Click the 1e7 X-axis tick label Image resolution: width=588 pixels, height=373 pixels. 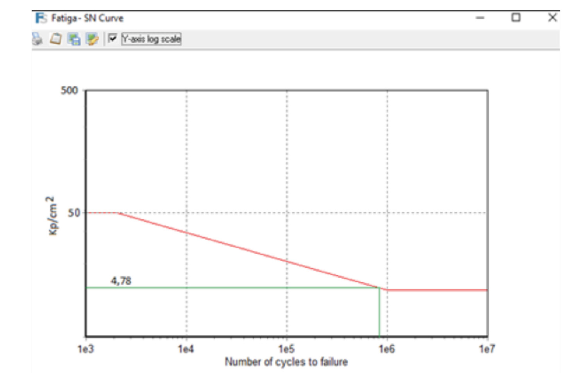(487, 349)
